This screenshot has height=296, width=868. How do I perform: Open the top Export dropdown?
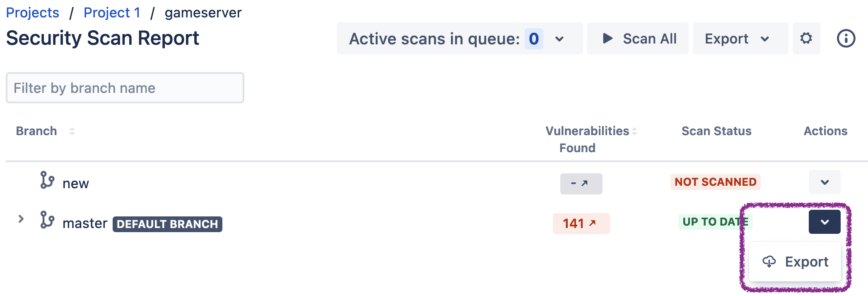click(x=740, y=39)
